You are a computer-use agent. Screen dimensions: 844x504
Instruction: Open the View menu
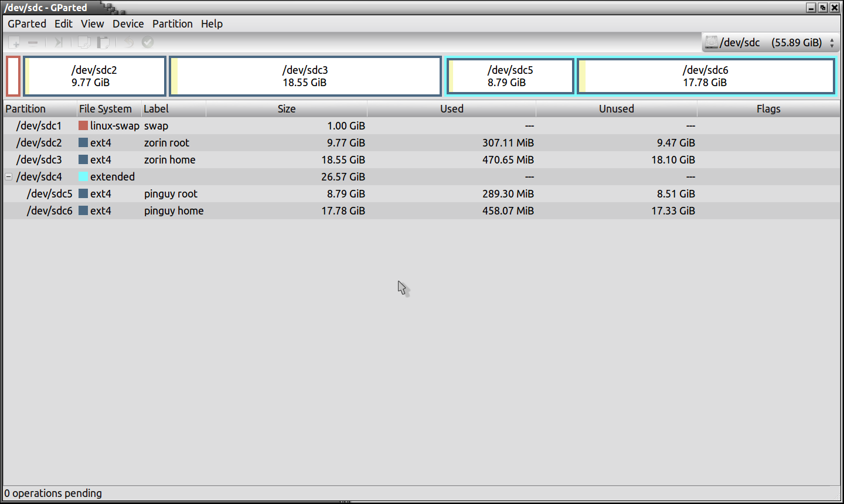(92, 24)
